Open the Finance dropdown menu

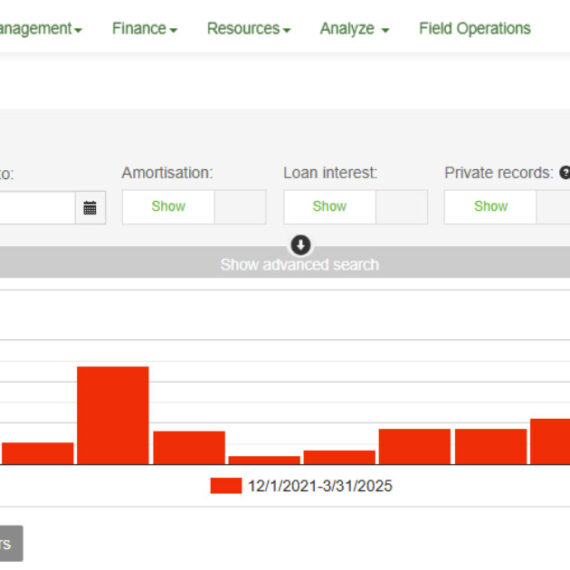tap(145, 28)
